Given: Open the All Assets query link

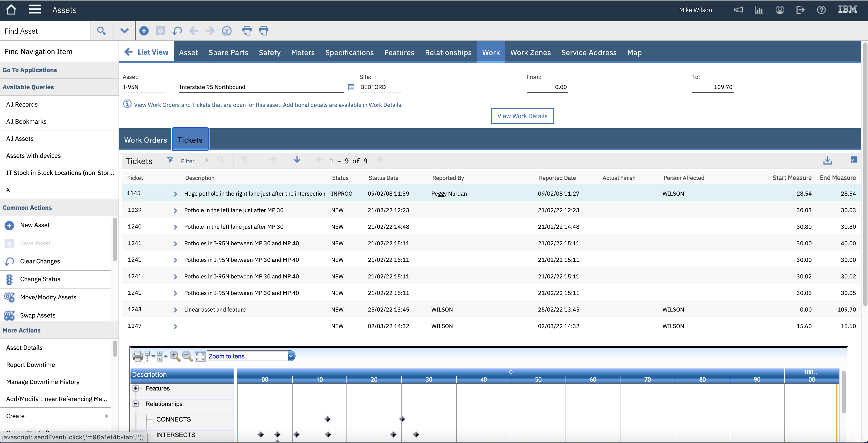Looking at the screenshot, I should [20, 138].
